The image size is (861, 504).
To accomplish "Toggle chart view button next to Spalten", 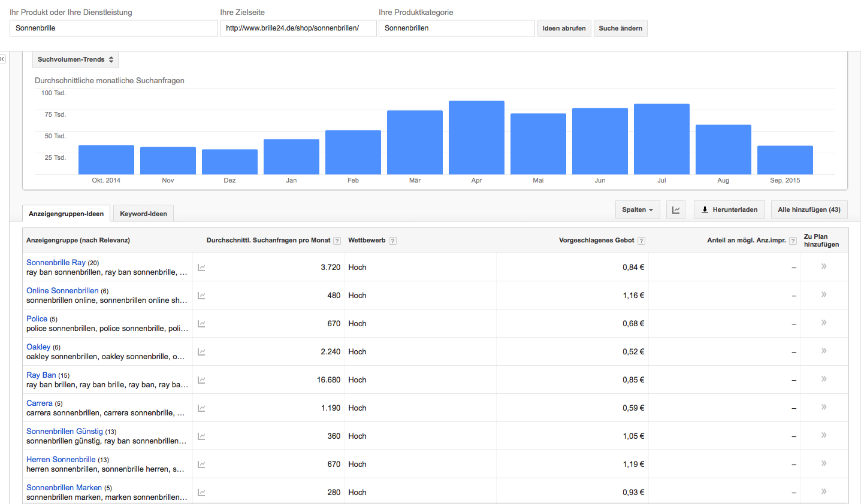I will click(x=676, y=210).
